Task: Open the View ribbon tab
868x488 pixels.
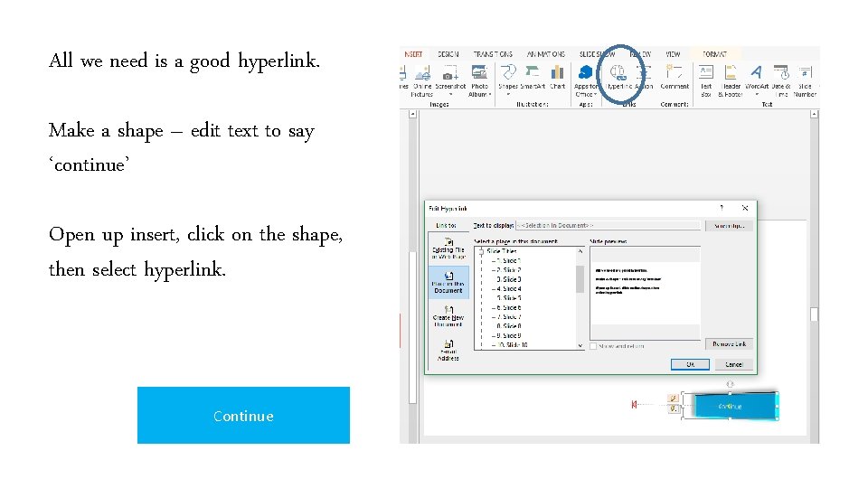Action: click(x=673, y=54)
